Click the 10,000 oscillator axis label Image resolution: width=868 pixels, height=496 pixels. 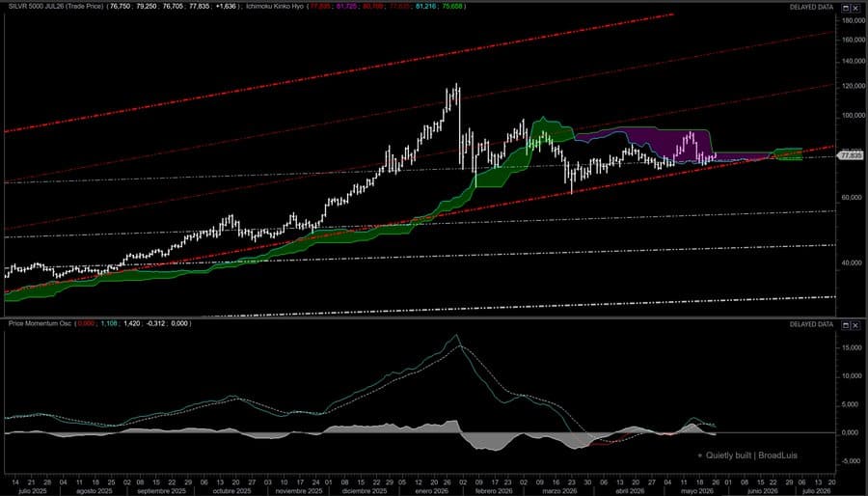coord(854,376)
